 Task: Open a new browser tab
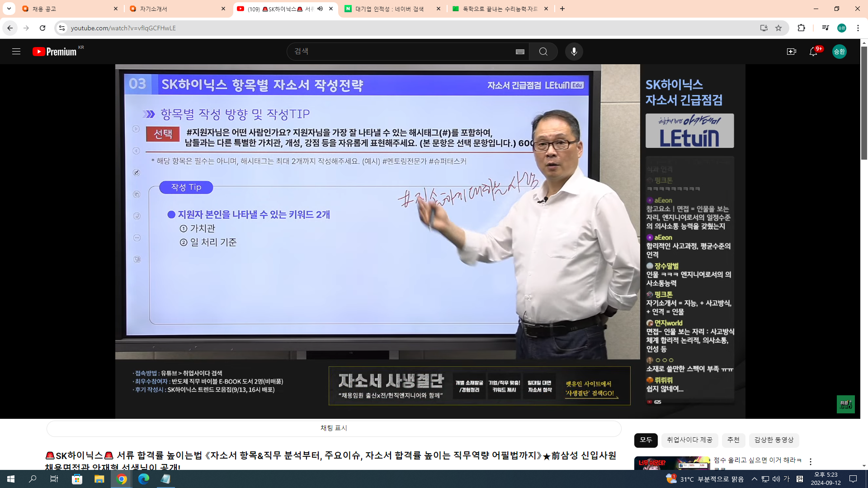coord(562,9)
